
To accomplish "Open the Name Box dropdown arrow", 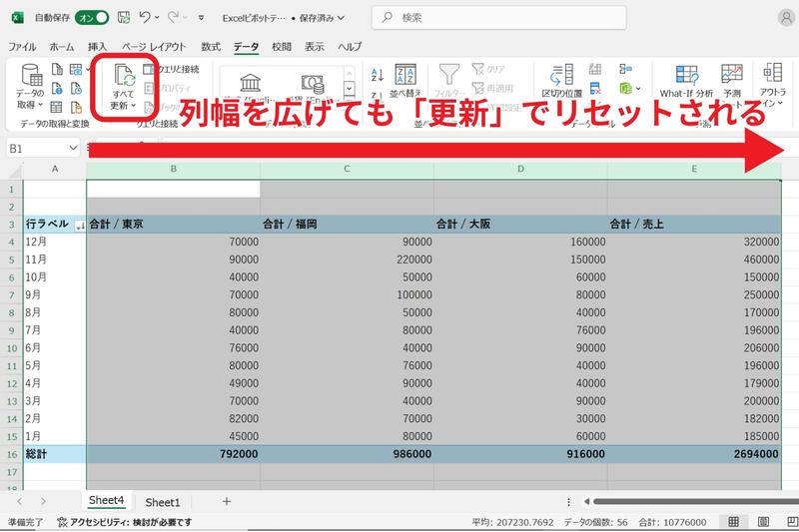I will point(73,148).
